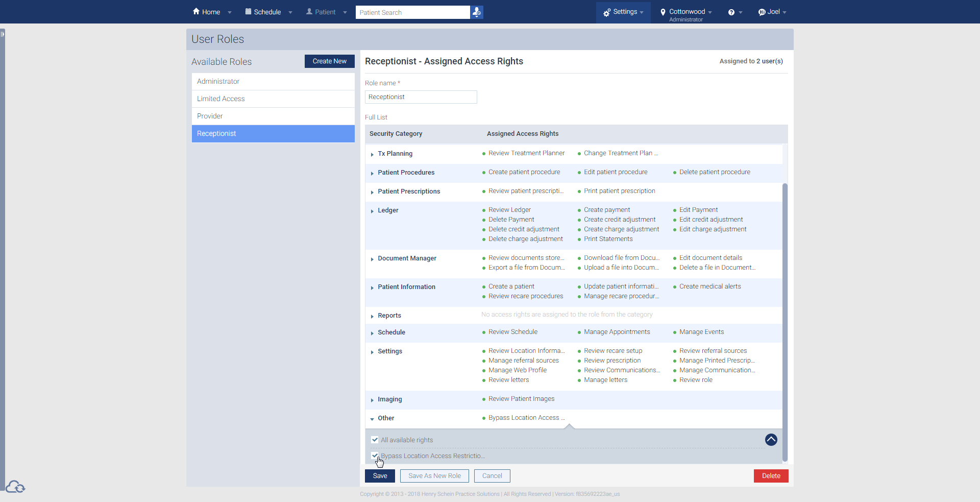This screenshot has height=502, width=980.
Task: Uncheck the "All available rights" checkbox
Action: pyautogui.click(x=375, y=440)
